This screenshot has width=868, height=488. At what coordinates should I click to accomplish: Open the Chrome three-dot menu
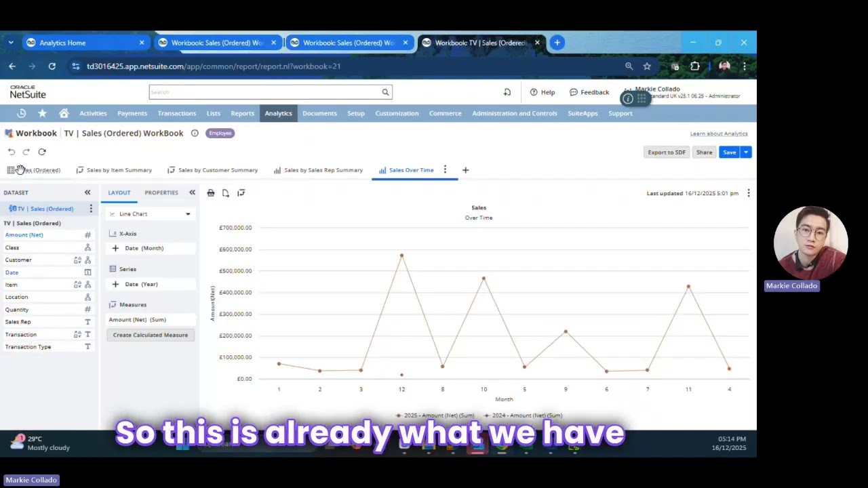745,66
